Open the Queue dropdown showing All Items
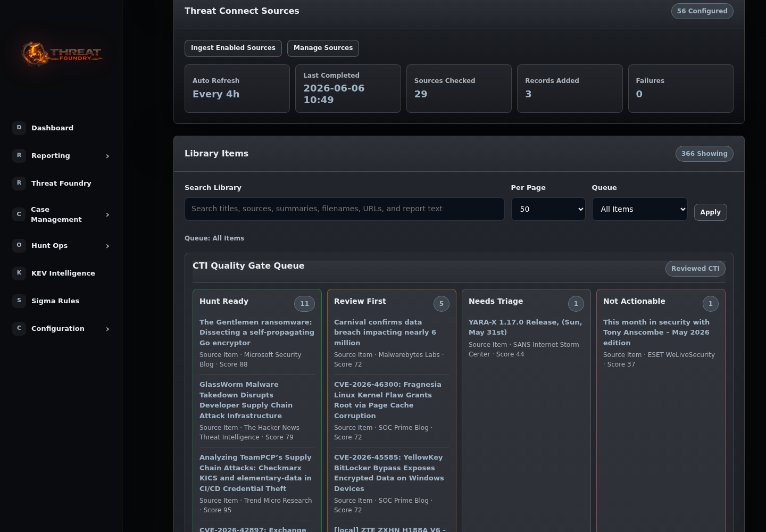Screen dimensions: 766x532 [x=639, y=209]
